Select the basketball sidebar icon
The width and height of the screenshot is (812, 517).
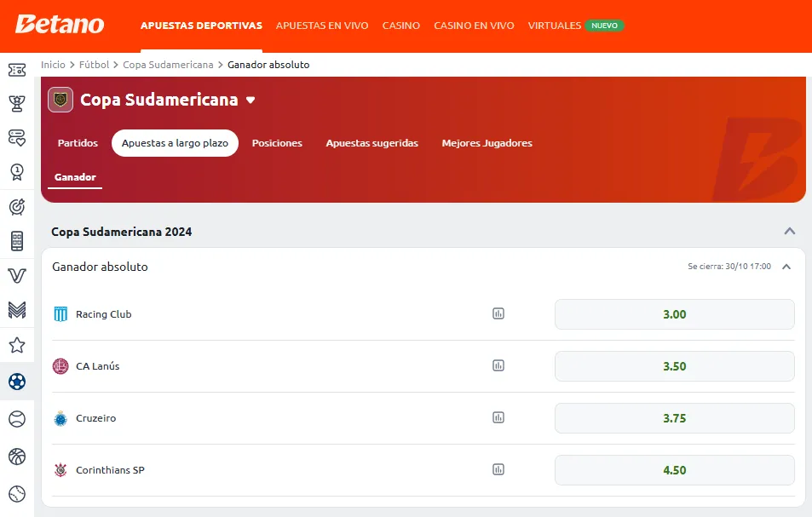[16, 457]
